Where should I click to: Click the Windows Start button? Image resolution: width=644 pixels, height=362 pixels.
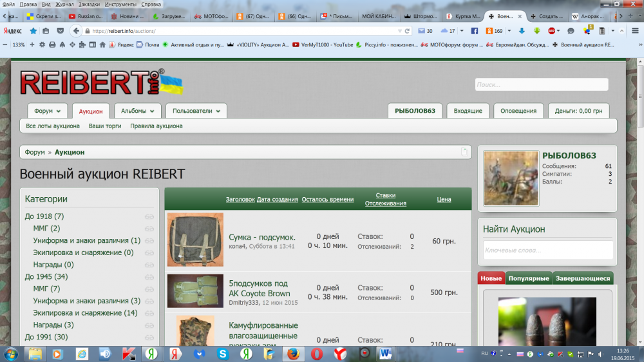[x=11, y=354]
